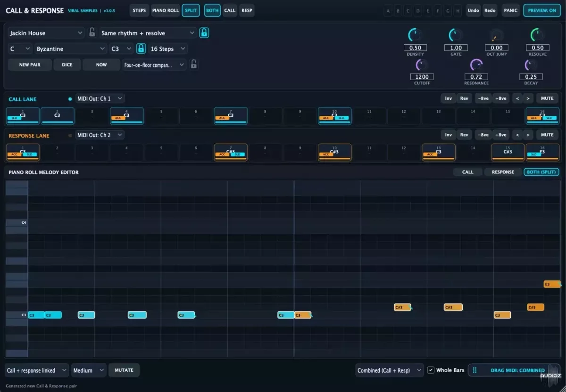Click the NEW PAIR button
The width and height of the screenshot is (566, 392).
pos(30,65)
